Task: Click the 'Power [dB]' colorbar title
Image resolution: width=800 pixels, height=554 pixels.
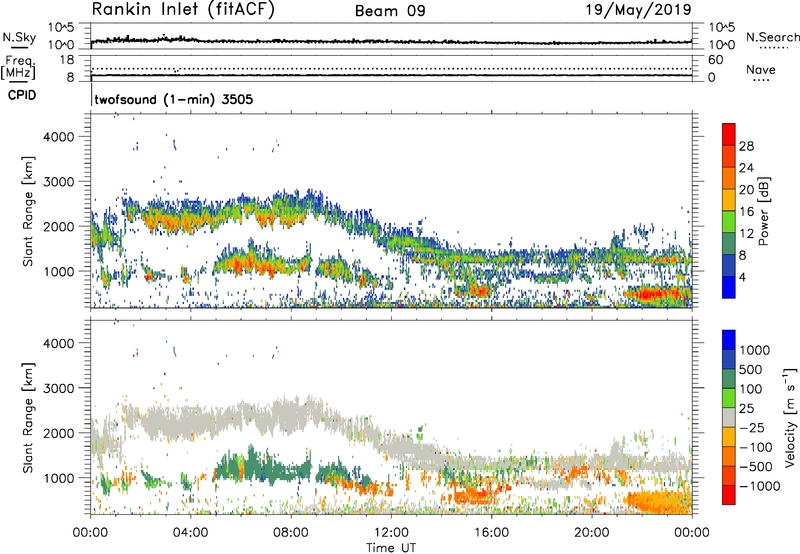Action: point(763,211)
